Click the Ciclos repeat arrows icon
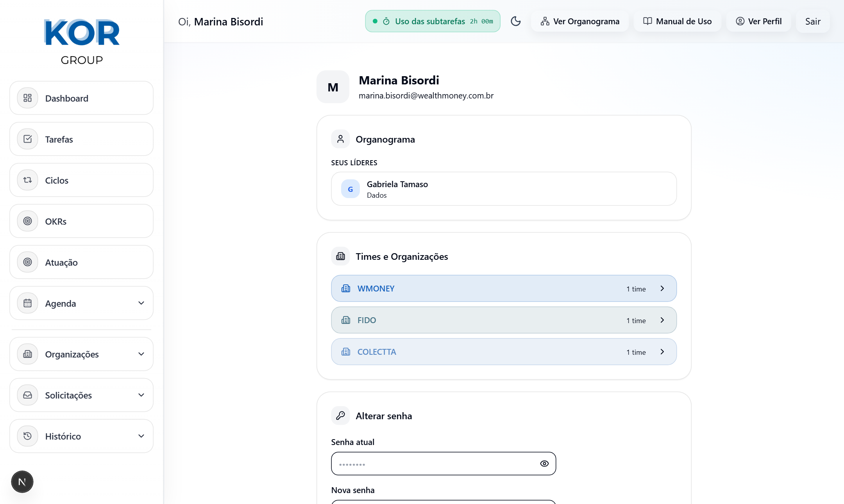The width and height of the screenshot is (844, 504). [27, 180]
